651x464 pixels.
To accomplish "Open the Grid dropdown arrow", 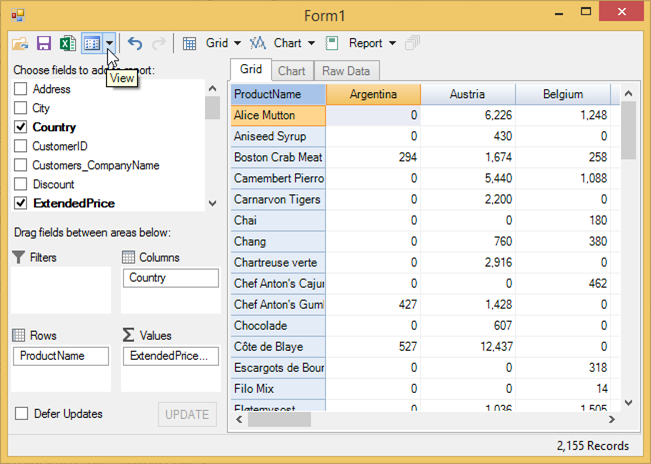I will 238,44.
